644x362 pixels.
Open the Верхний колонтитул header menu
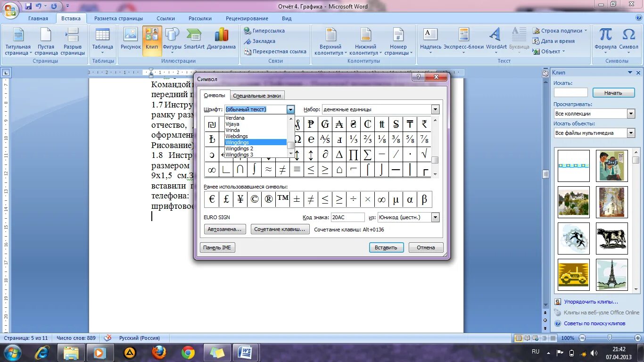(330, 41)
